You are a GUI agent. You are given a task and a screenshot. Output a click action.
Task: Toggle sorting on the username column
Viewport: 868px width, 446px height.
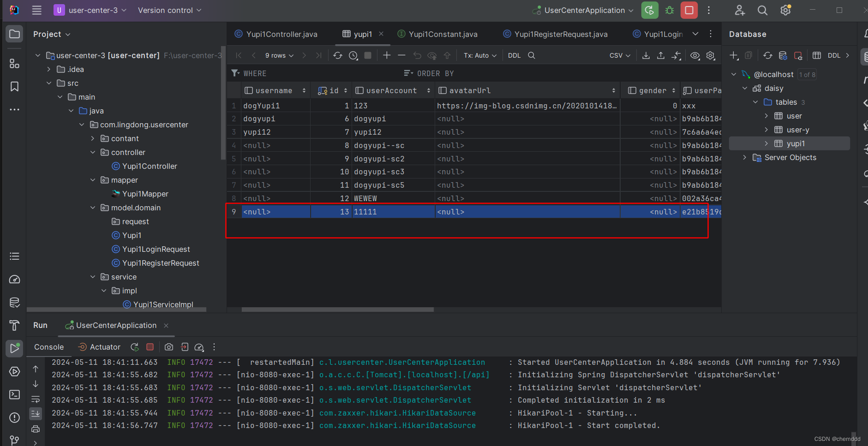click(304, 91)
